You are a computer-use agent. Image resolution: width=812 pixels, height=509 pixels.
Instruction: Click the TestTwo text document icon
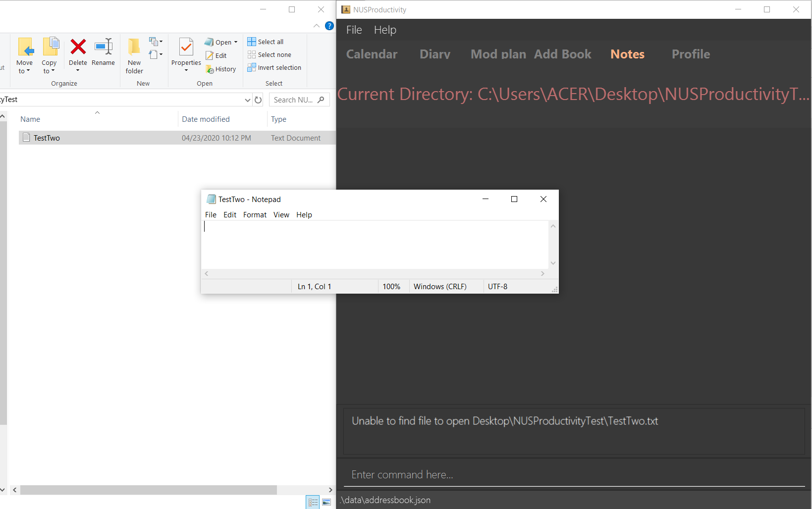[x=26, y=138]
